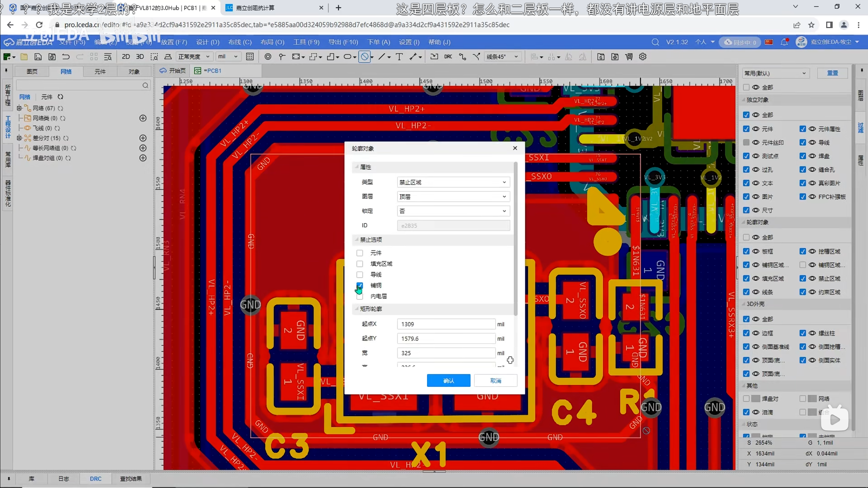Open the settings gear icon in toolbar
This screenshot has width=868, height=488.
point(643,57)
